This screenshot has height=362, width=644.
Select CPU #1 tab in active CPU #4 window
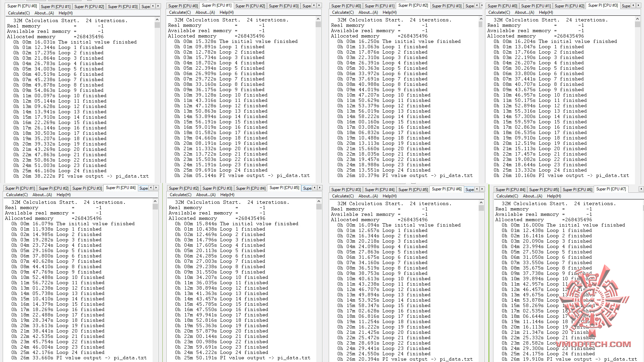(20, 188)
